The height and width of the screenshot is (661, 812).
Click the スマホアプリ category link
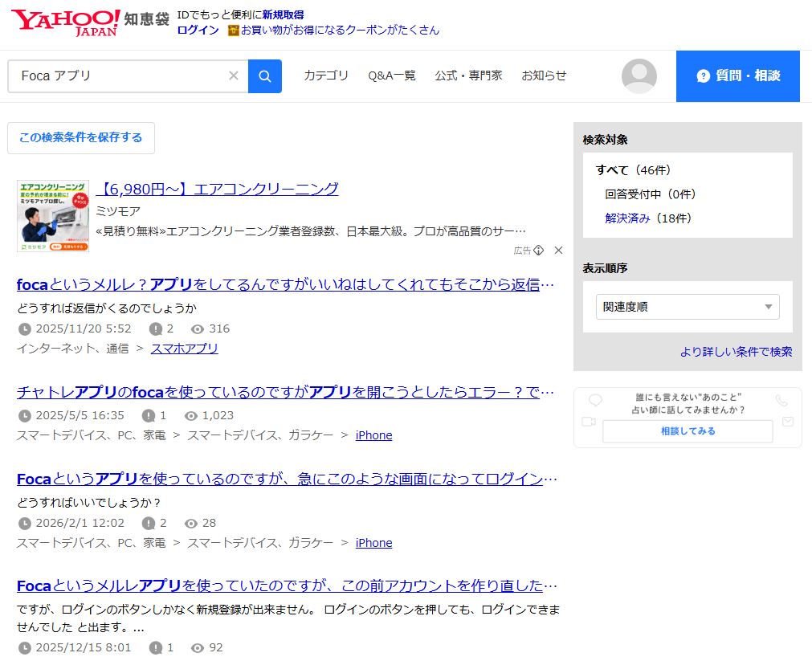point(185,349)
